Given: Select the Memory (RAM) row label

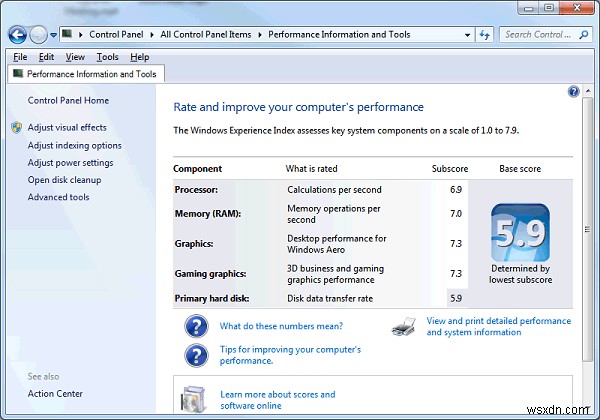Looking at the screenshot, I should (208, 214).
